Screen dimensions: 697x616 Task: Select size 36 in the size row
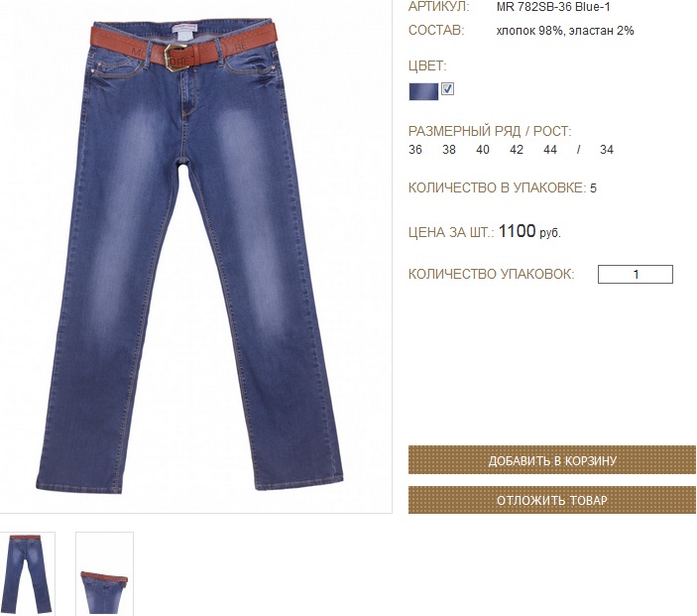[415, 150]
